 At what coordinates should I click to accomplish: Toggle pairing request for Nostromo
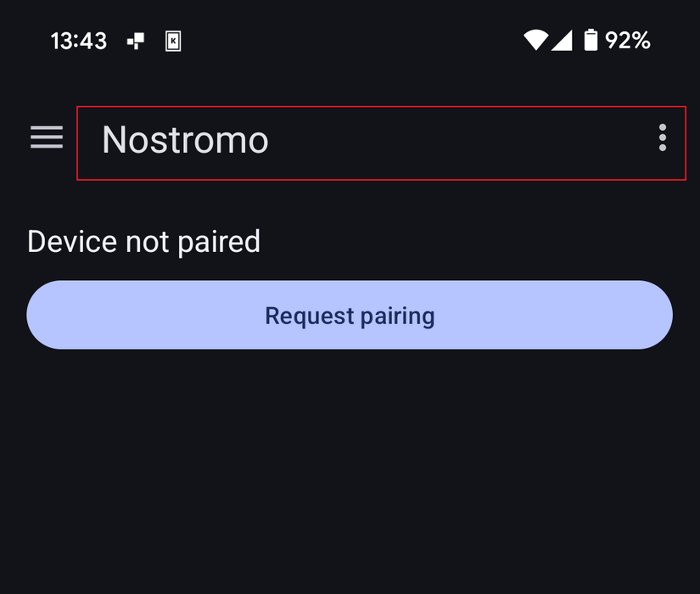[350, 315]
